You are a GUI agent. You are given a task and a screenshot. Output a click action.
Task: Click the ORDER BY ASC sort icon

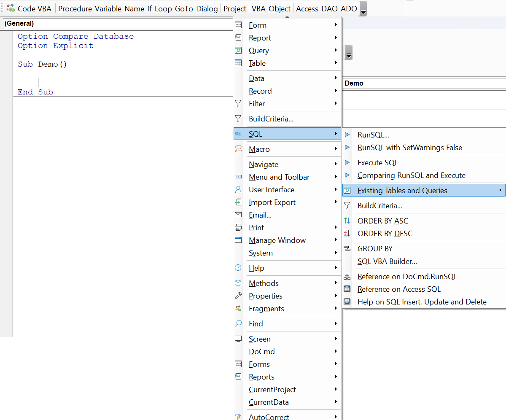[347, 221]
